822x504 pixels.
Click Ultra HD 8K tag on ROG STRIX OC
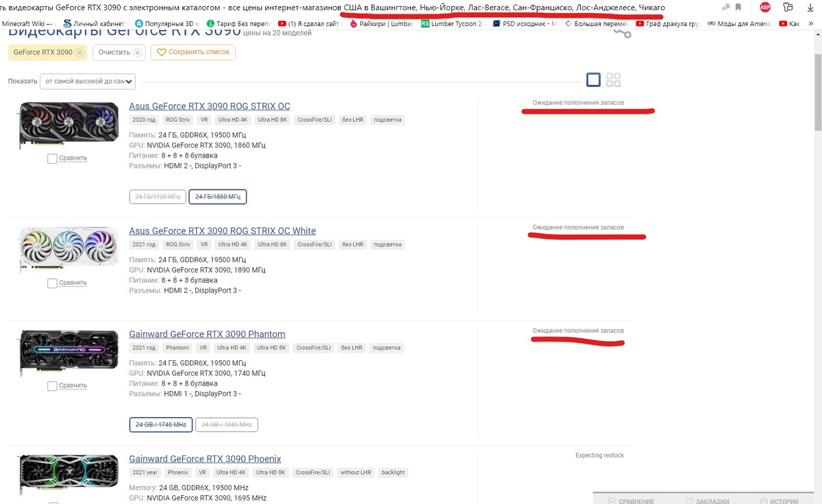click(x=272, y=120)
